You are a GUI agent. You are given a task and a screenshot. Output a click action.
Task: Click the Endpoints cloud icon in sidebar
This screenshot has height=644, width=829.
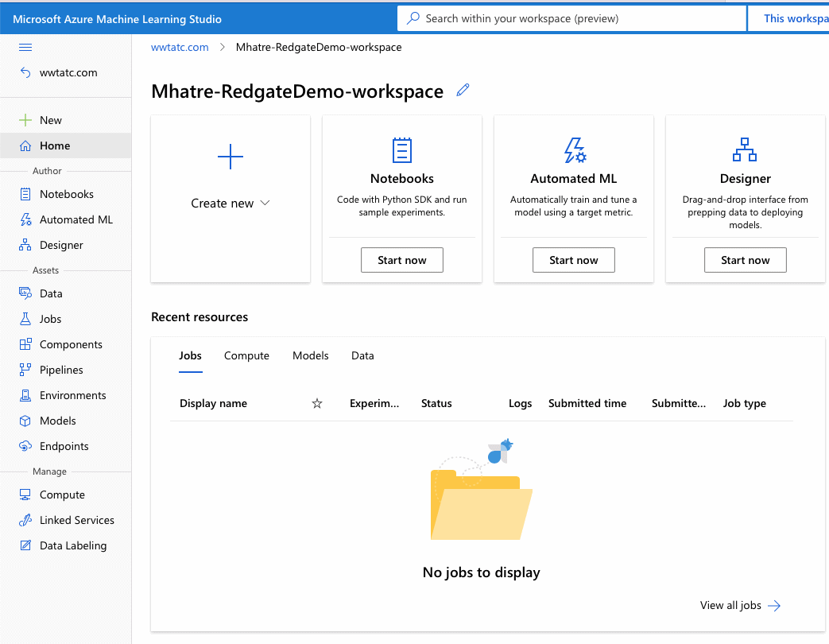coord(25,446)
